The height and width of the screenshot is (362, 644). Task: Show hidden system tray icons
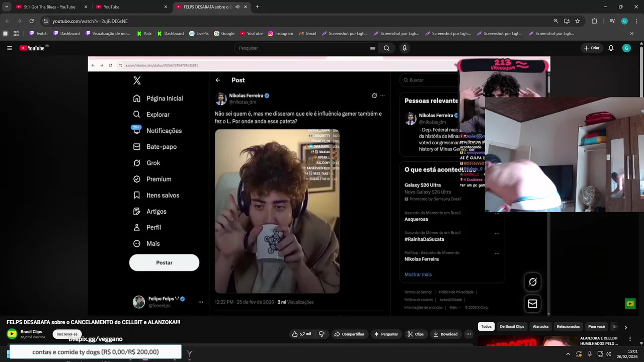tap(568, 354)
